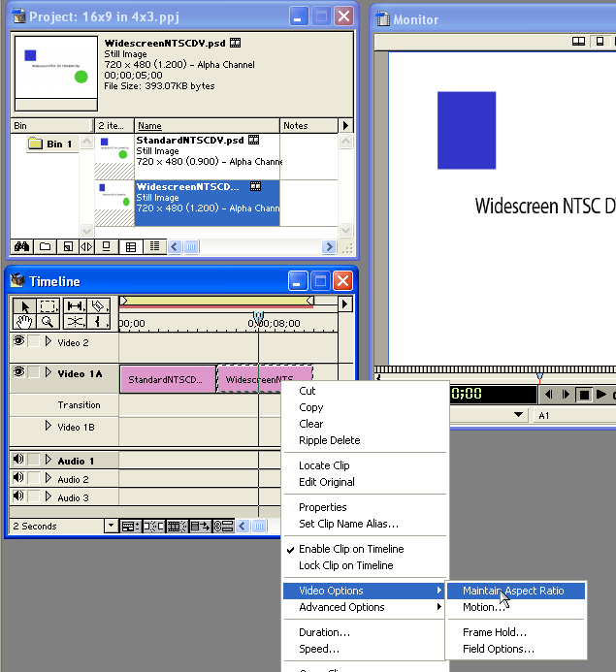Expand the Video 1B track triangle
Screen dimensions: 616x672
click(49, 426)
